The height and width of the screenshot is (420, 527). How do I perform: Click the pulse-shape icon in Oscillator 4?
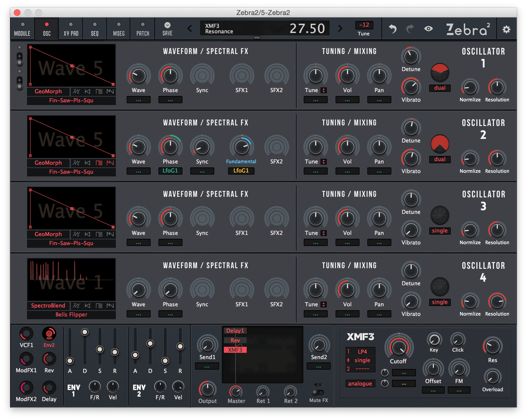click(x=99, y=305)
